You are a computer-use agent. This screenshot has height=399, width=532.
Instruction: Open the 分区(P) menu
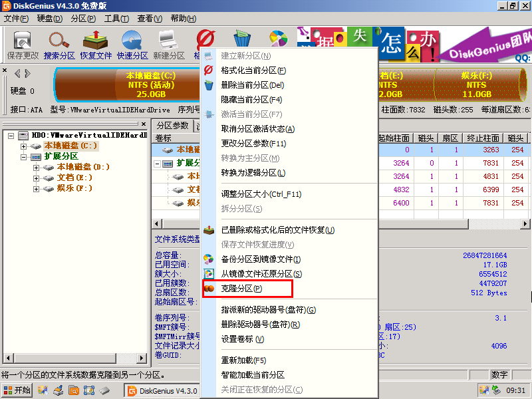(83, 19)
